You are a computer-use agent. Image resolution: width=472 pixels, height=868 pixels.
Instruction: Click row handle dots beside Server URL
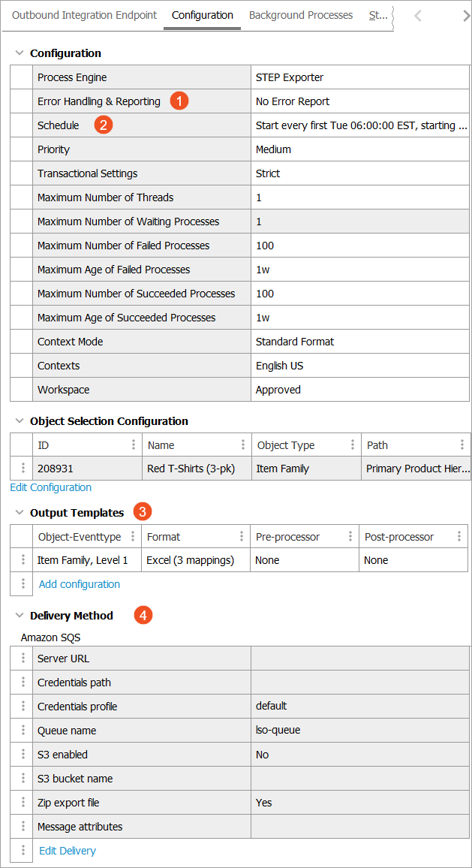pyautogui.click(x=23, y=659)
